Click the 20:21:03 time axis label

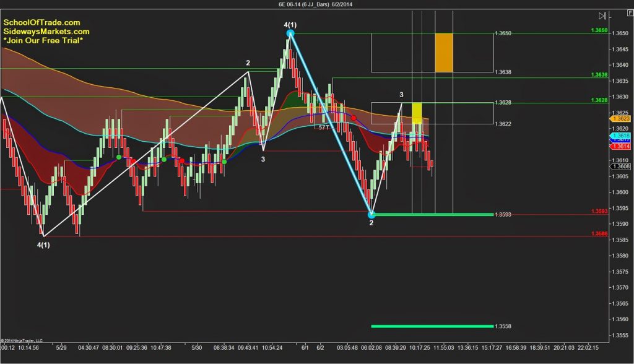[x=564, y=348]
